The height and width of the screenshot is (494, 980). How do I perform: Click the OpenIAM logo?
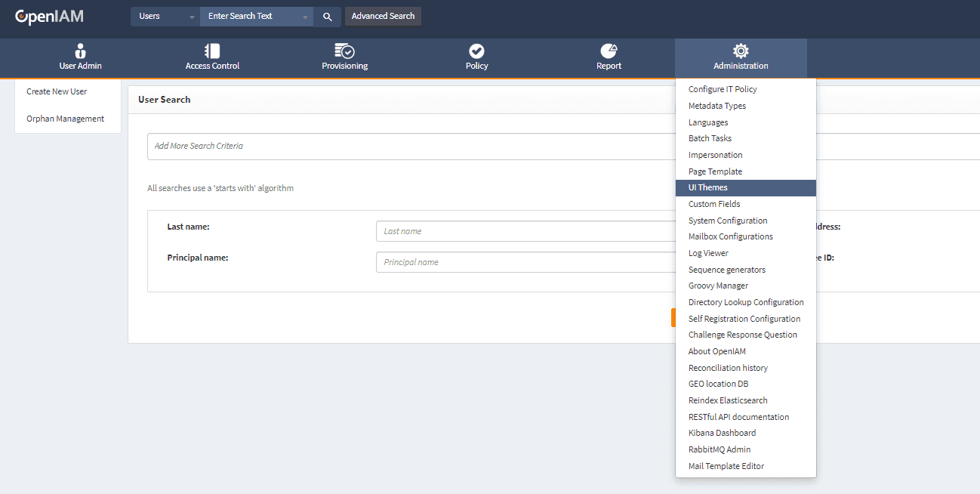coord(50,17)
